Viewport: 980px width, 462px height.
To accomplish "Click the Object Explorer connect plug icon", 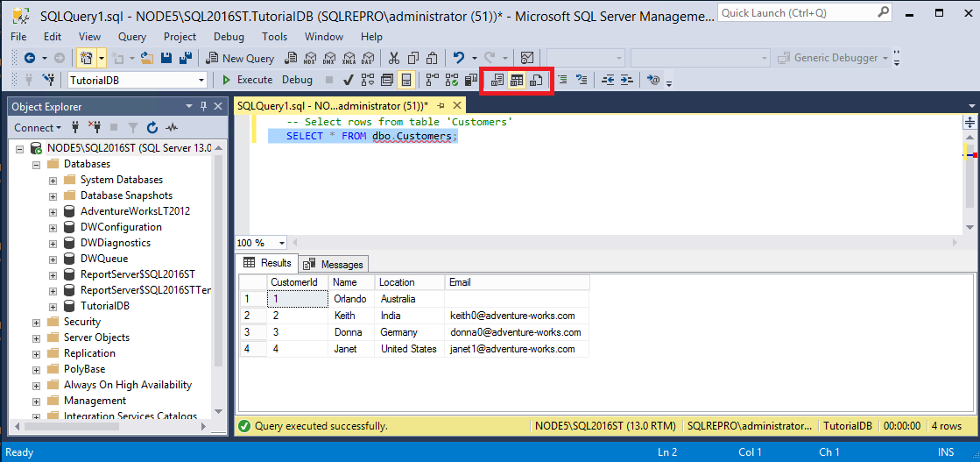I will click(x=75, y=128).
